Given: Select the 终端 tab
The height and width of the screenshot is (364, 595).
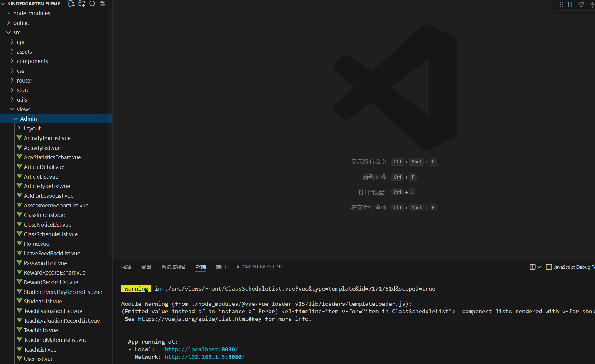Looking at the screenshot, I should click(x=201, y=267).
